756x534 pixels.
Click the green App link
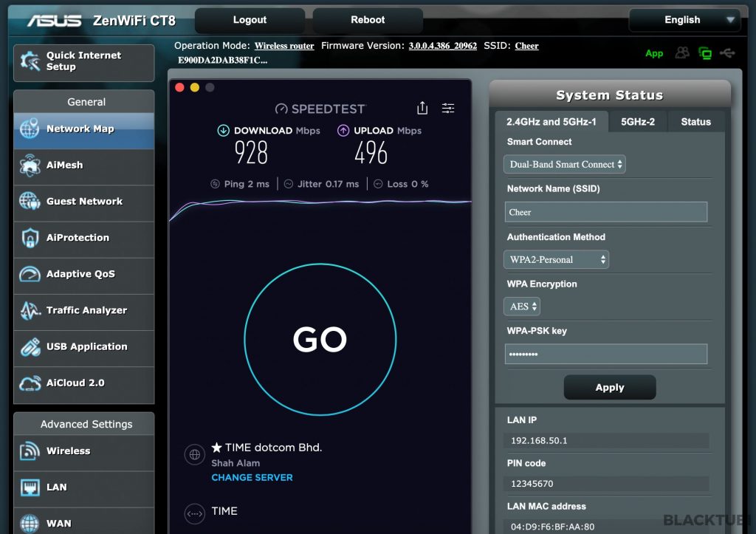click(x=654, y=53)
